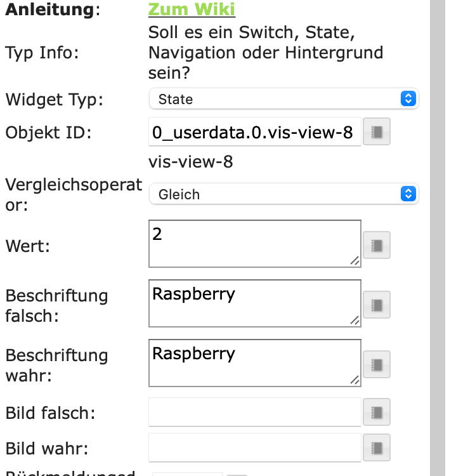This screenshot has height=476, width=449.
Task: Click the empty Bild falsch input
Action: [x=254, y=412]
